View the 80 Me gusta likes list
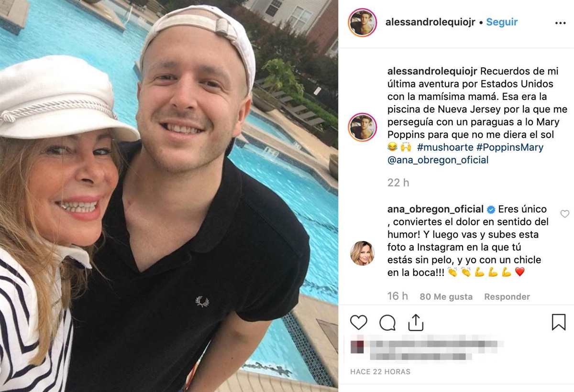 pos(446,297)
